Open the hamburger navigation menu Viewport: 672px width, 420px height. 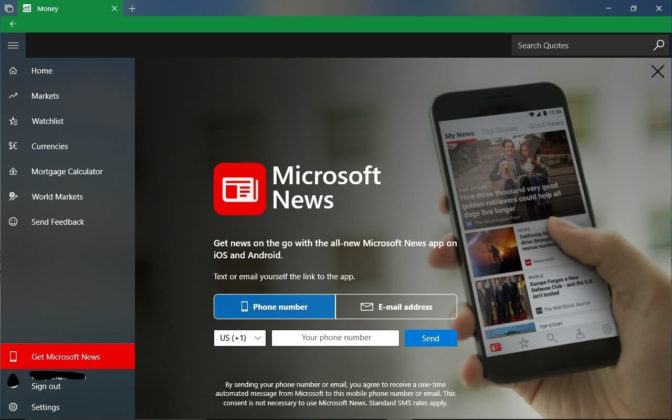click(13, 45)
